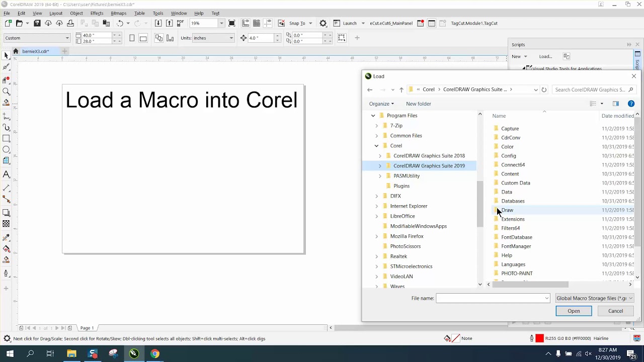The width and height of the screenshot is (644, 362).
Task: Toggle Show rulers icon
Action: (246, 23)
